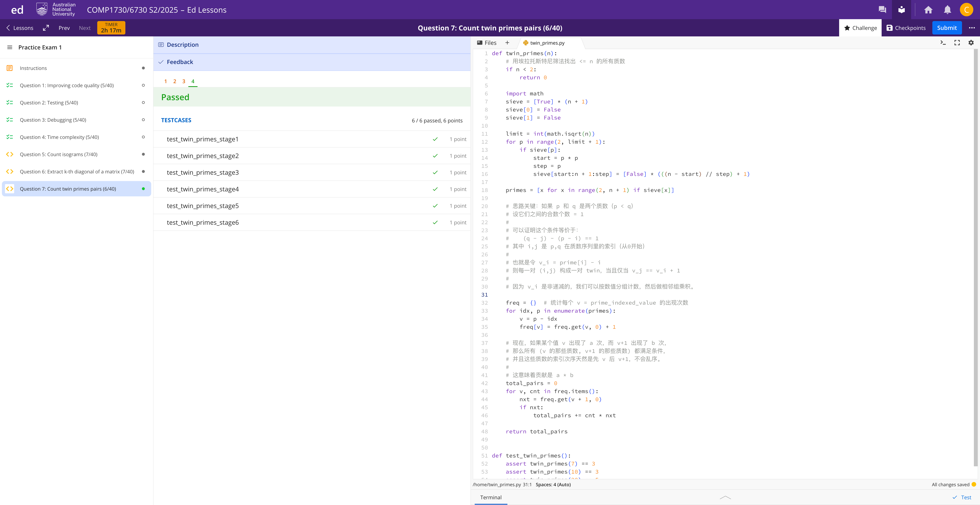Toggle the Practice Exam sidebar menu icon

(x=10, y=47)
